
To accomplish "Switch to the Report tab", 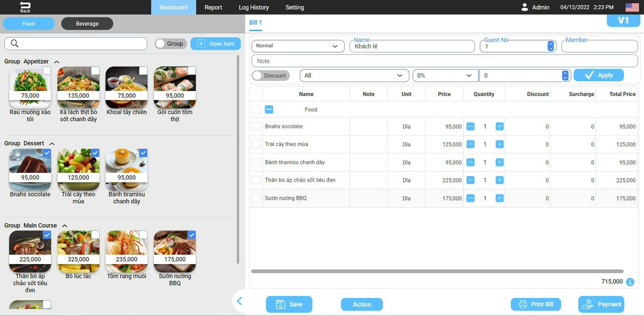I will click(x=213, y=7).
